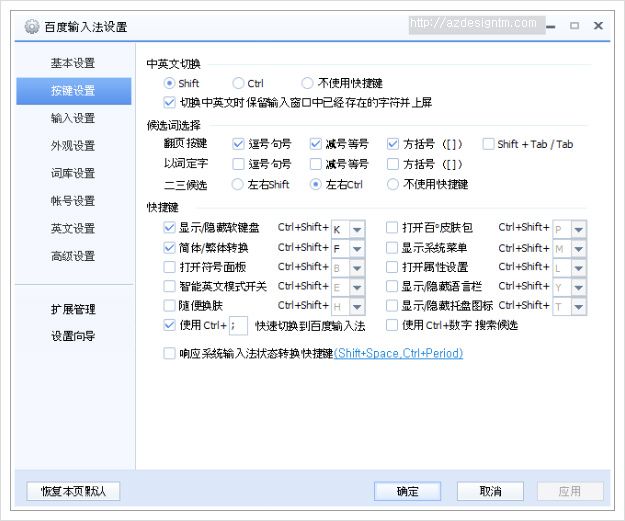Screen dimensions: 625x521
Task: Open key dropdown for 打开百°皮肤包
Action: (579, 229)
